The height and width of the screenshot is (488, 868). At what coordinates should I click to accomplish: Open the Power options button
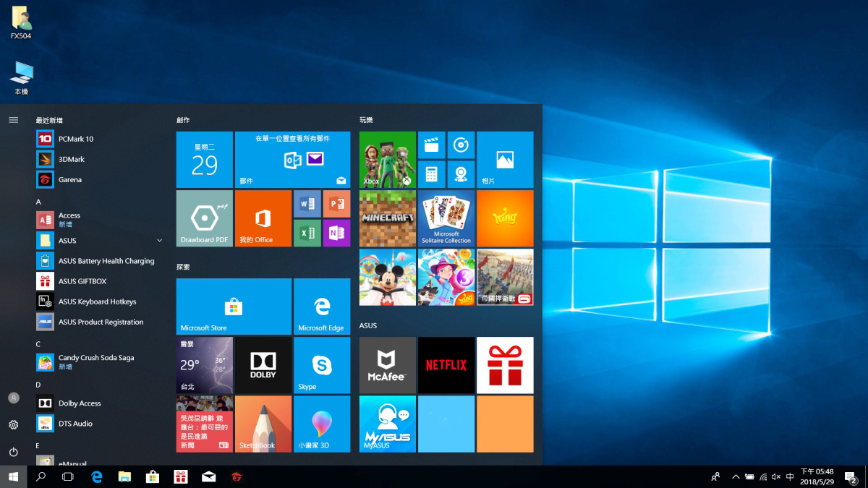tap(13, 452)
